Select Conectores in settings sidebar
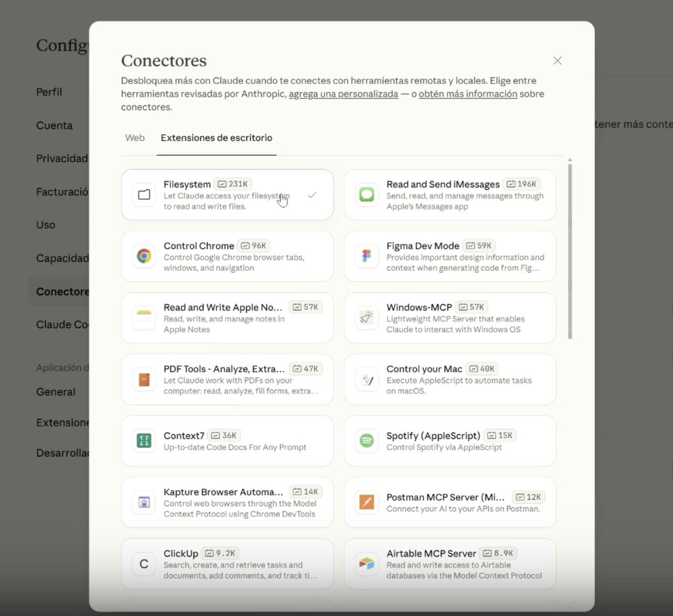The width and height of the screenshot is (673, 616). click(x=59, y=292)
